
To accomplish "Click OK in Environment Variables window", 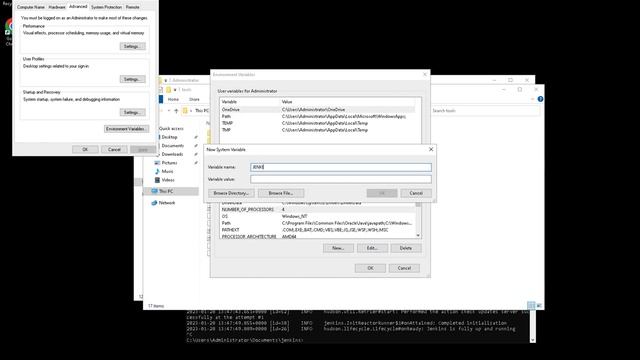I will (370, 268).
